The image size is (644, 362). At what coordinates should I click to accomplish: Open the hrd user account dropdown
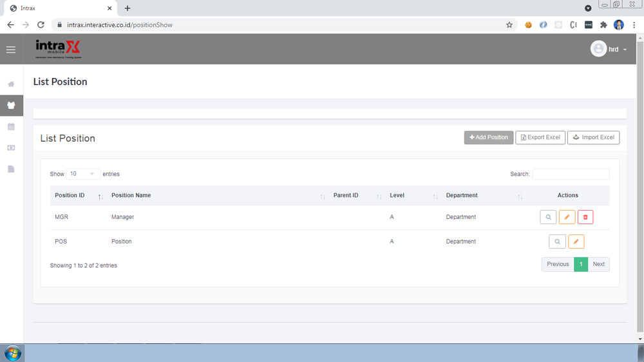[609, 50]
